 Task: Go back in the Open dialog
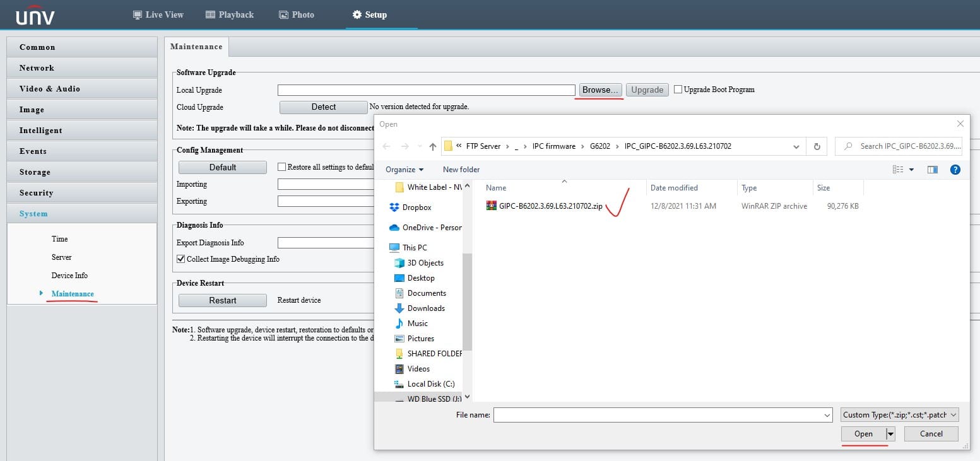pos(387,146)
